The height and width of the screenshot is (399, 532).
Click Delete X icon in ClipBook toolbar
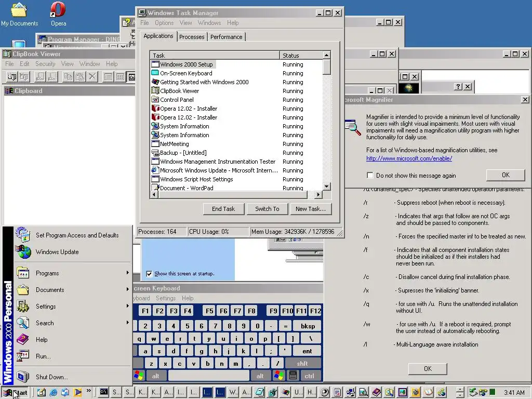(92, 77)
